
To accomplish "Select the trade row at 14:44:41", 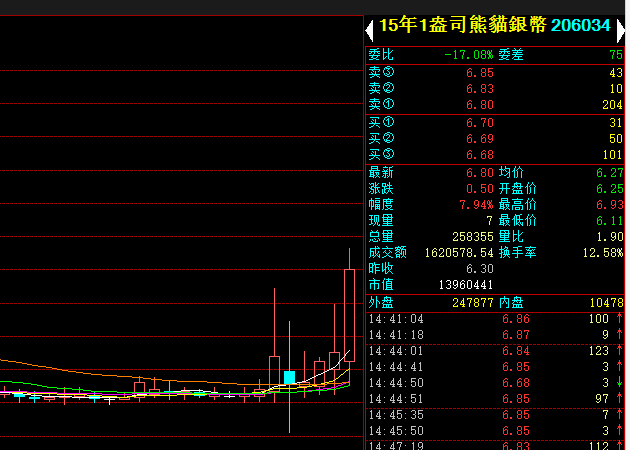I will click(495, 367).
